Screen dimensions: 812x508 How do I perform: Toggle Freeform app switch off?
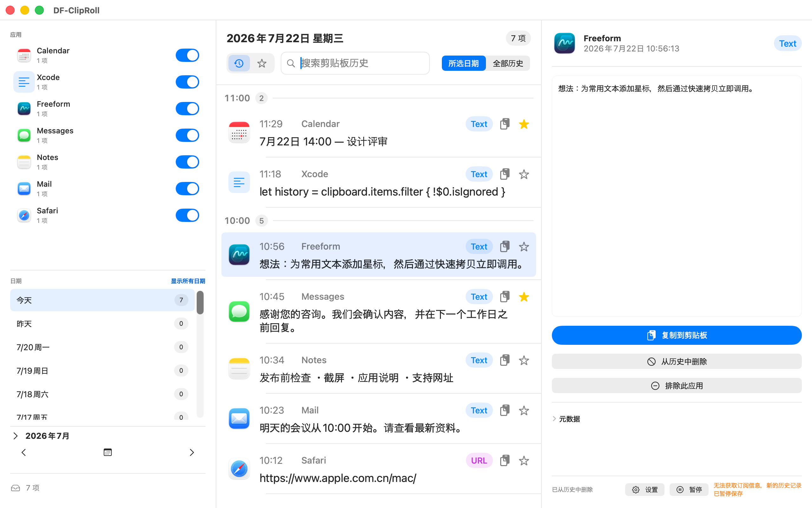pyautogui.click(x=187, y=109)
